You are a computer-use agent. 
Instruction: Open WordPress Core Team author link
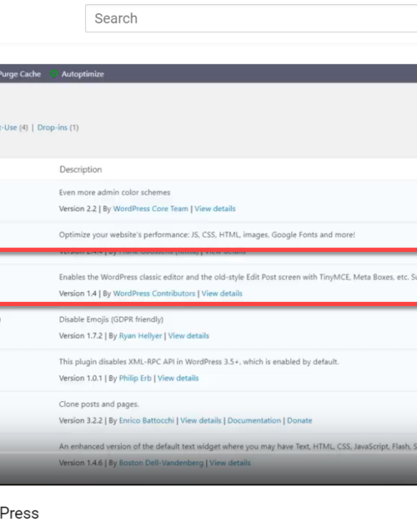(x=150, y=209)
